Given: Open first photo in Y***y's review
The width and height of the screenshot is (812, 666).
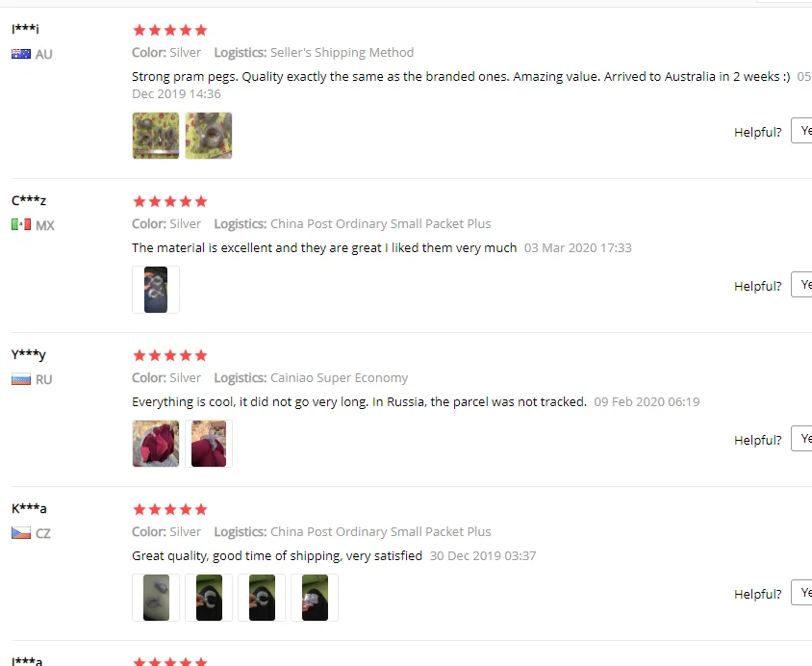Looking at the screenshot, I should point(156,444).
